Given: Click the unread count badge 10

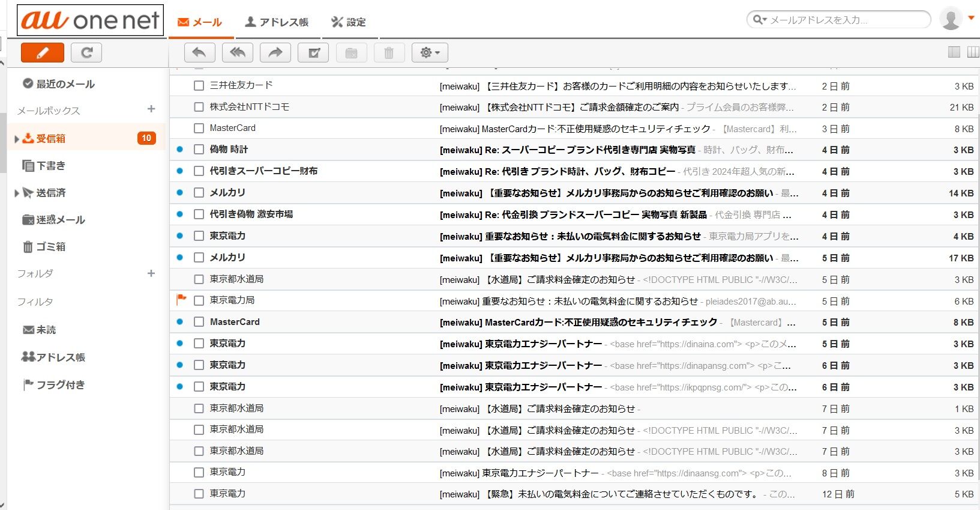Looking at the screenshot, I should [x=146, y=138].
